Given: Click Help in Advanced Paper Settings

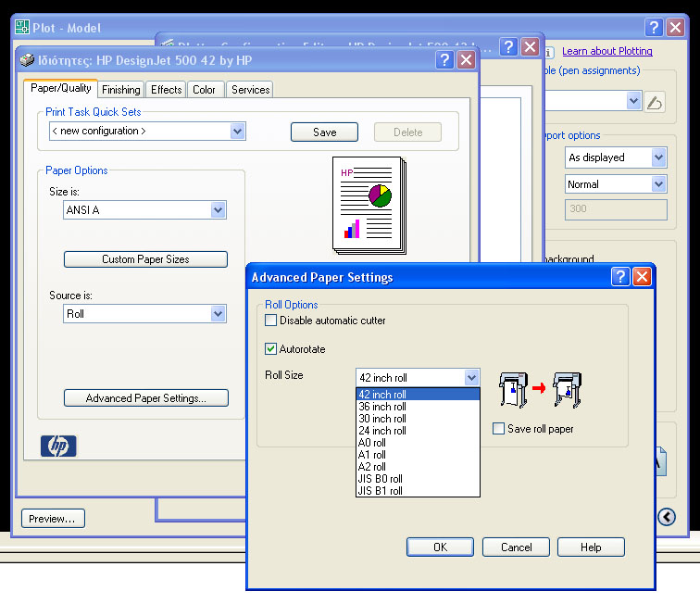Looking at the screenshot, I should click(591, 547).
